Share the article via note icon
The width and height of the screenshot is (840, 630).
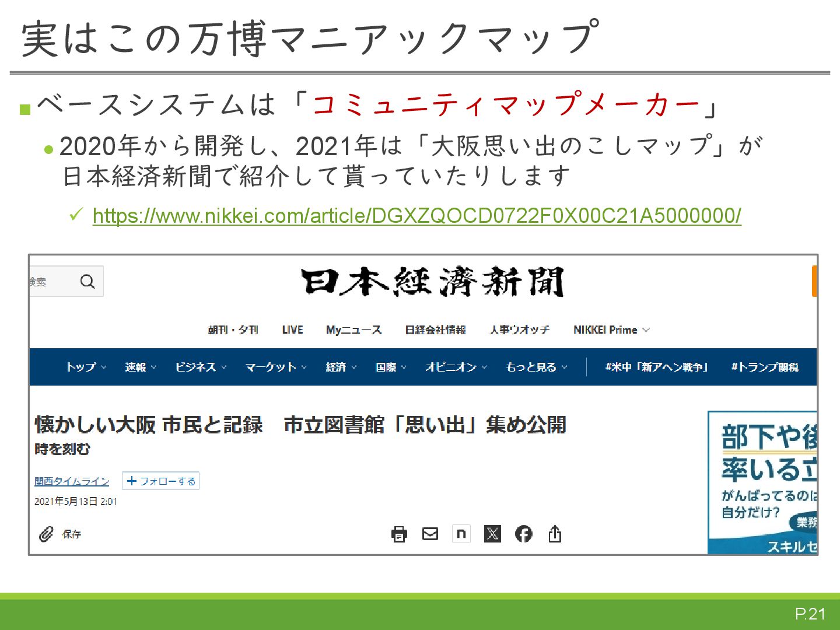[461, 534]
